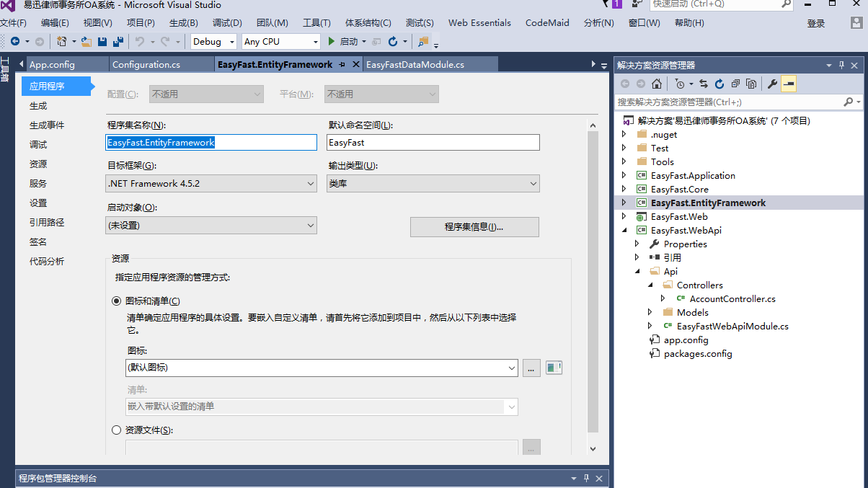Toggle the Preview Selected Items button
Screen dimensions: 868x488
click(789, 84)
